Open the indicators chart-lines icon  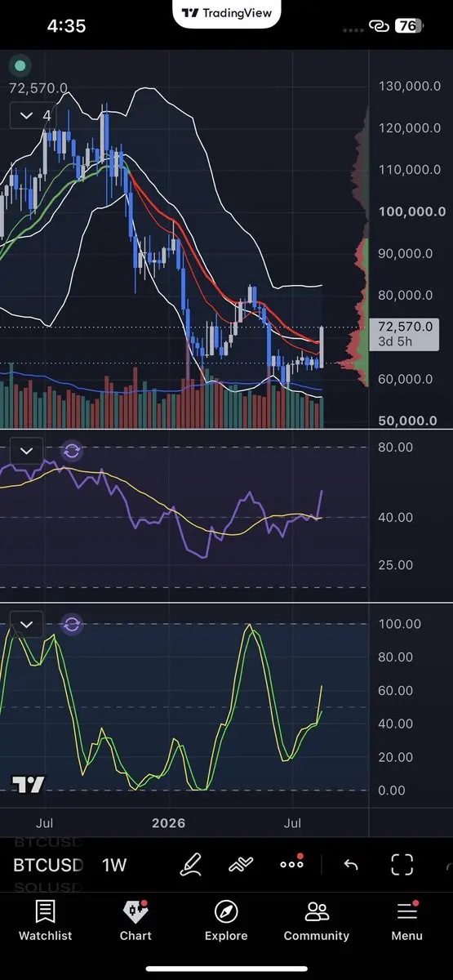(x=241, y=864)
